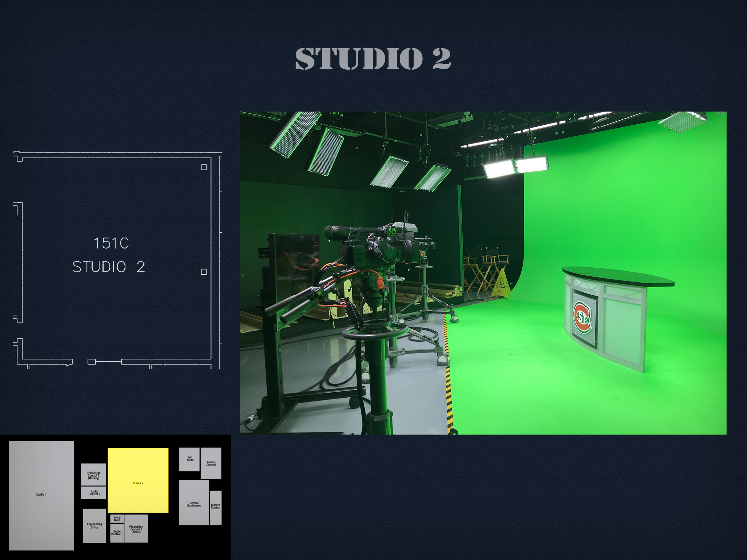Click the Master Control block

point(215,507)
